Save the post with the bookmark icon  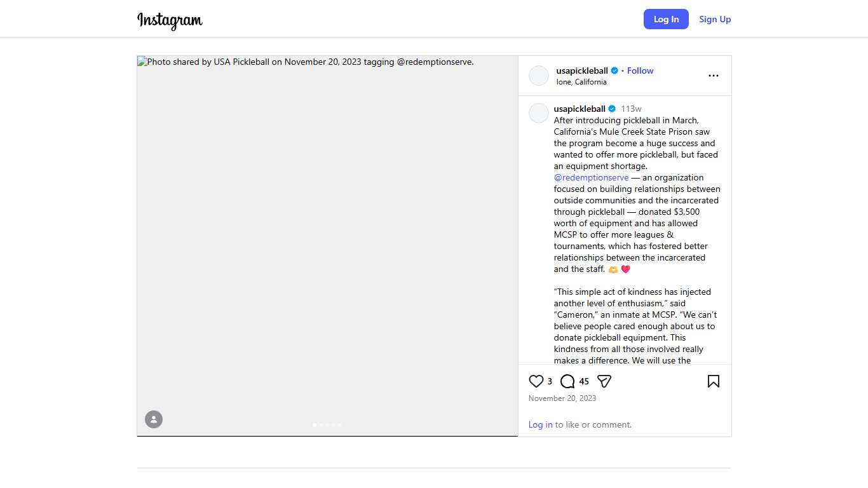tap(714, 381)
